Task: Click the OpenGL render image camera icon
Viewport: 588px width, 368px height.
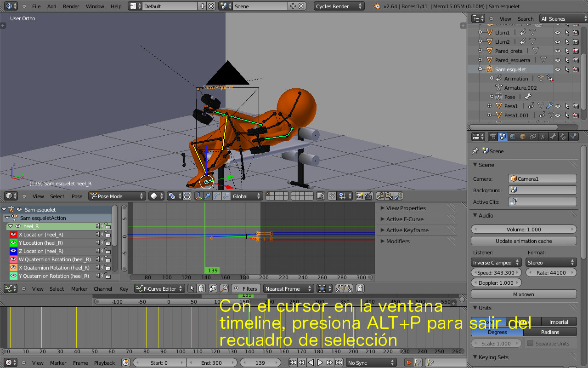Action: click(360, 196)
